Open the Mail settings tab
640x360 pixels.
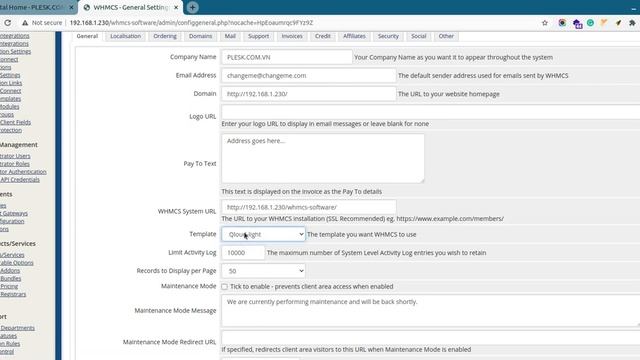click(230, 36)
